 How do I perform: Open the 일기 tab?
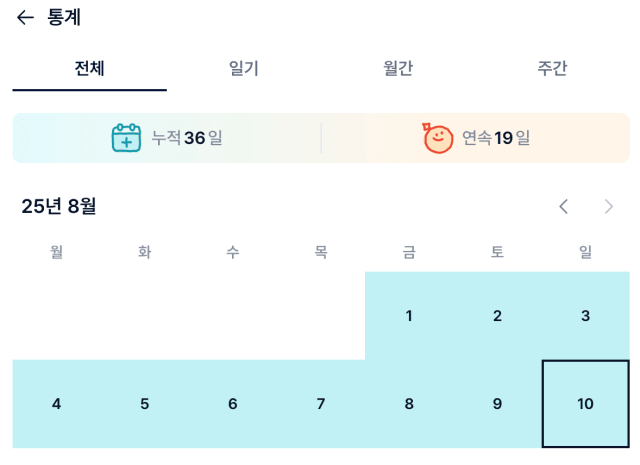(244, 68)
